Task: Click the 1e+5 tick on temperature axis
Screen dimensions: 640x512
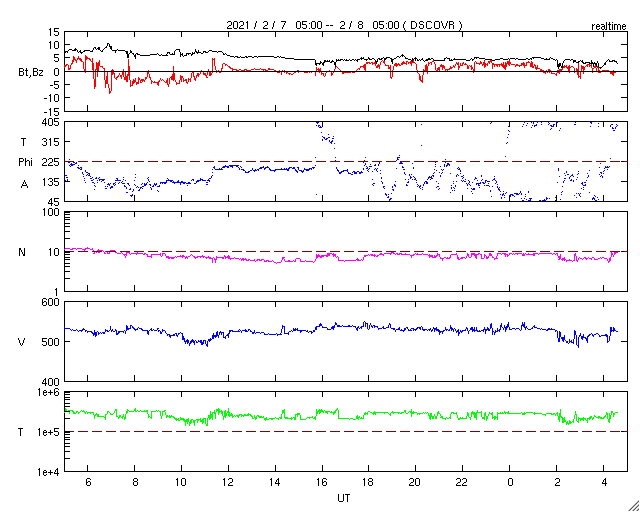Action: (x=49, y=432)
